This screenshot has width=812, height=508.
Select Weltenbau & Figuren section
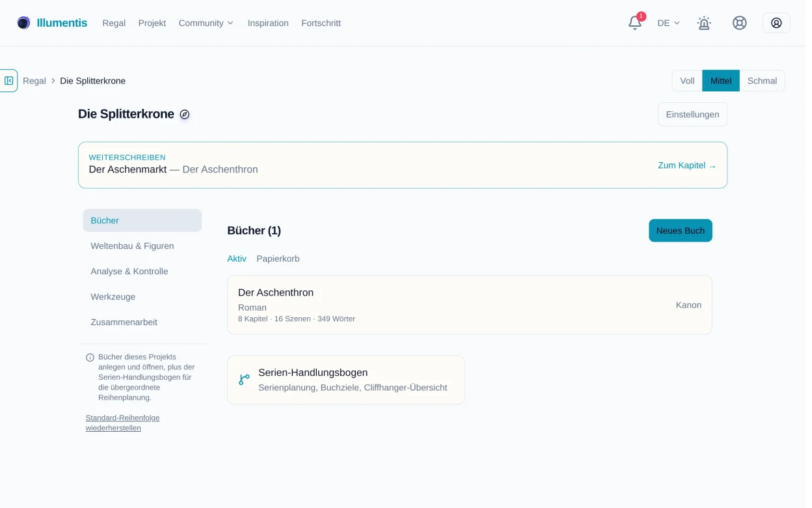(x=142, y=246)
